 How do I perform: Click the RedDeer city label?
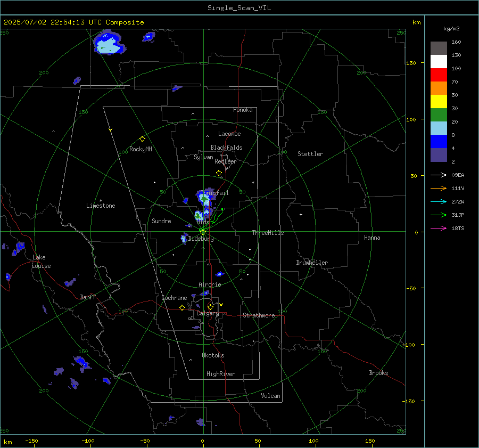pos(226,161)
